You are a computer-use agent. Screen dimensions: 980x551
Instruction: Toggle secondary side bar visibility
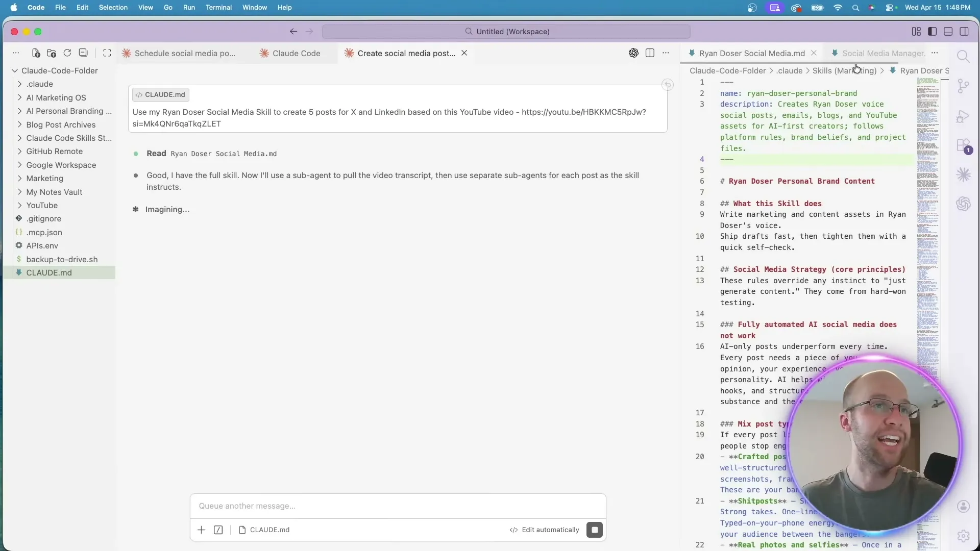pos(964,32)
